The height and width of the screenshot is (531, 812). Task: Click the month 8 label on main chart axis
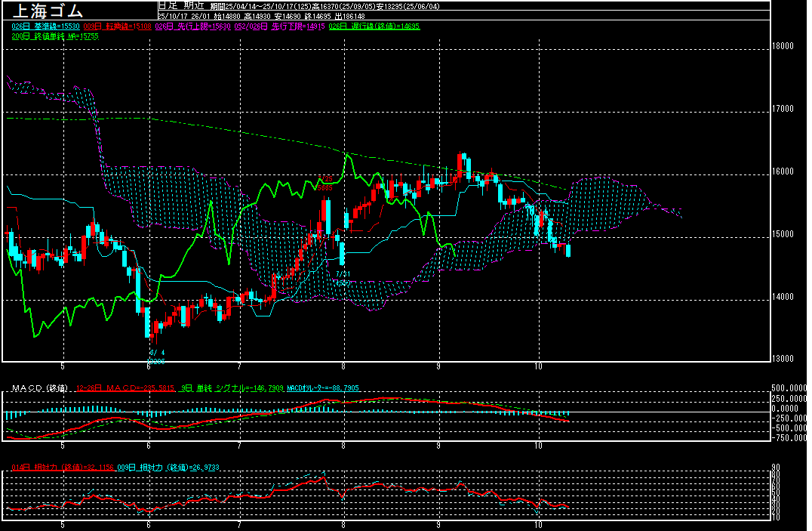pyautogui.click(x=343, y=365)
